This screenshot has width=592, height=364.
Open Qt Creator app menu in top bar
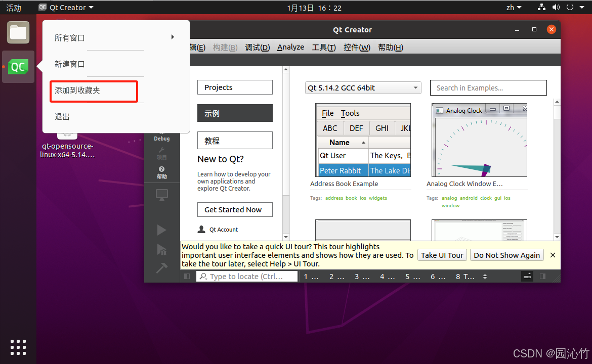66,8
